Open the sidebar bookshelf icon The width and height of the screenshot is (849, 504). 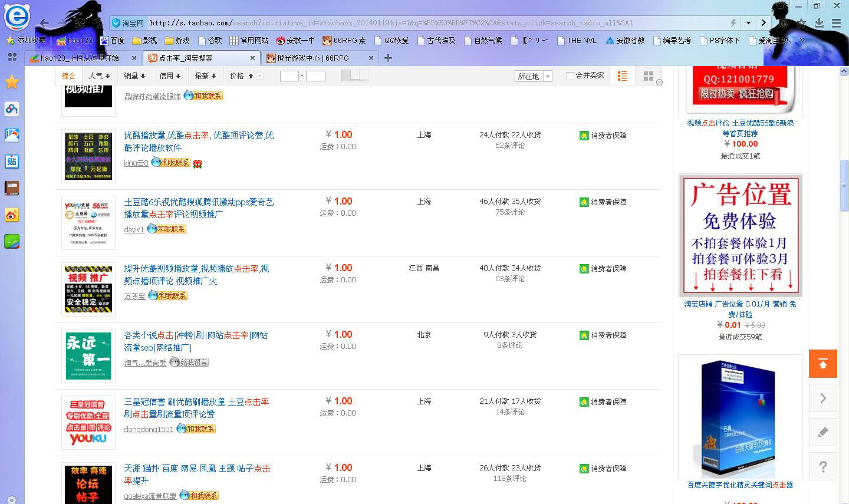coord(12,188)
